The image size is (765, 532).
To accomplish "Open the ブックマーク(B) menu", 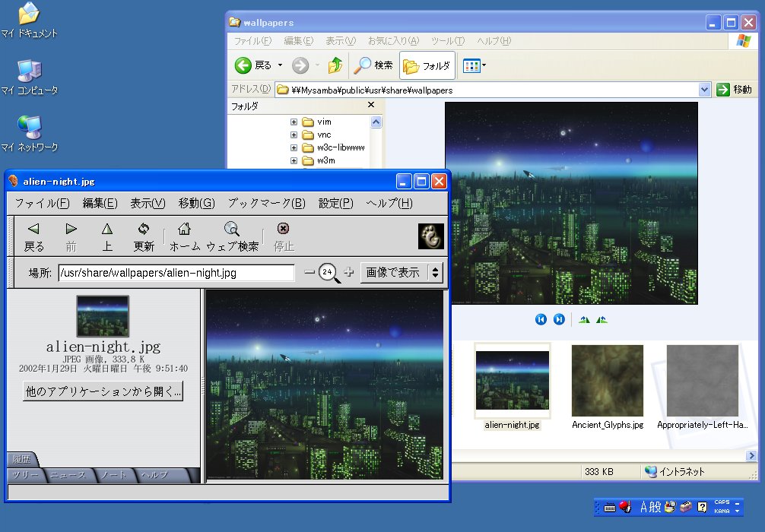I will 267,203.
